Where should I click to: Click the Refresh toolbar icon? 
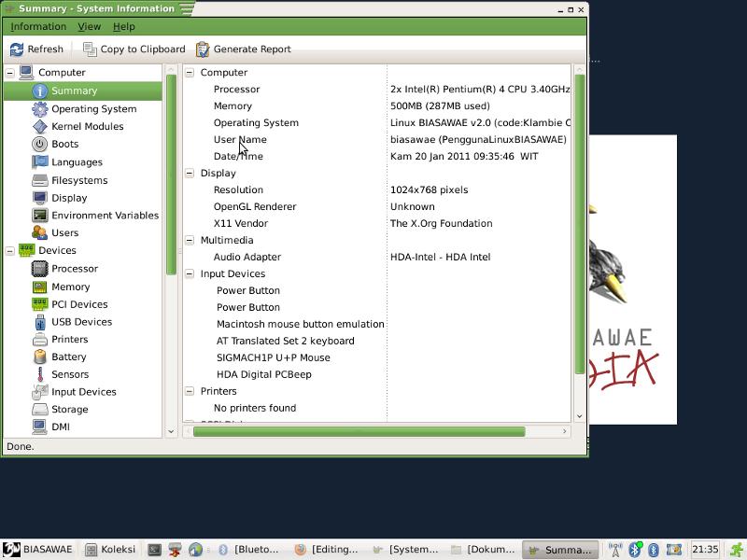click(x=17, y=49)
